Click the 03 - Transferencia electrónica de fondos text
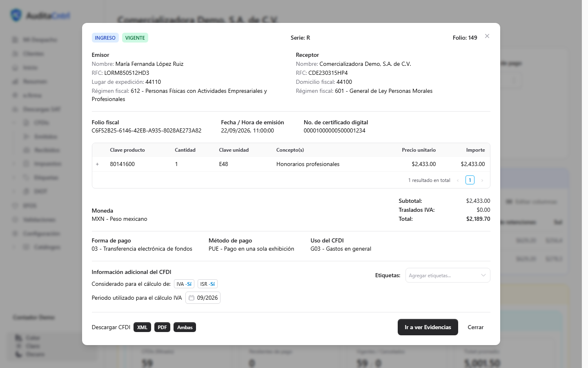 (x=142, y=249)
